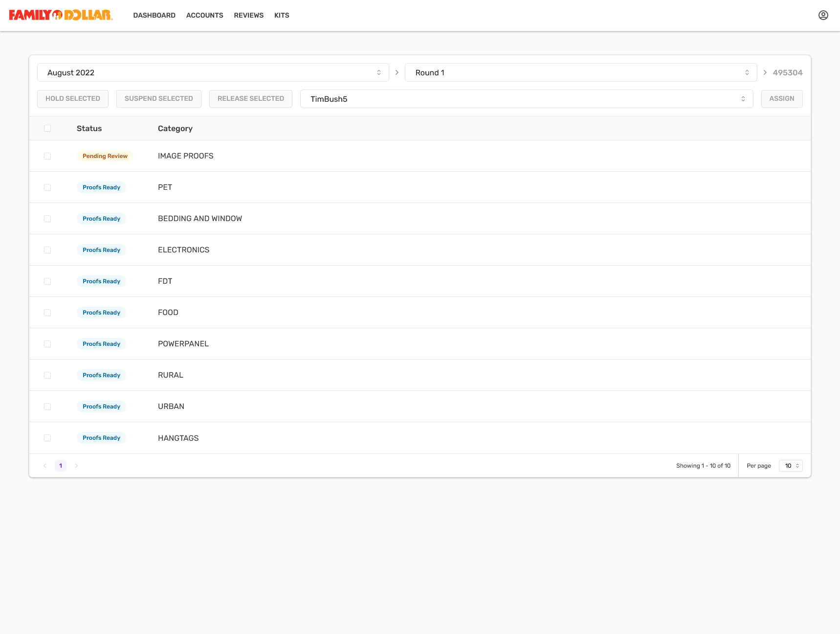Click the chevron between month and round selectors
The height and width of the screenshot is (634, 840).
(397, 72)
